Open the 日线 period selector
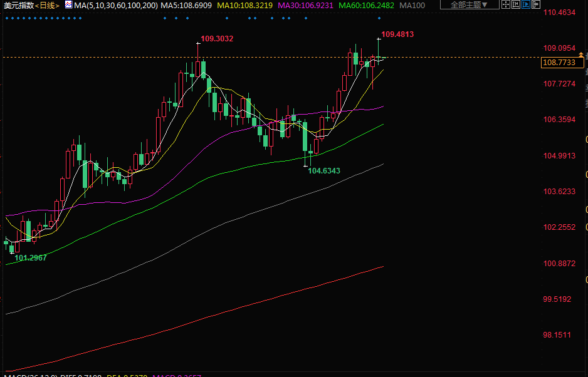The height and width of the screenshot is (377, 588). click(48, 6)
